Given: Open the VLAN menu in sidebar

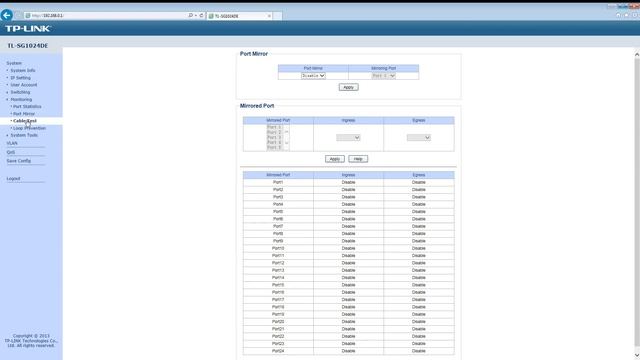Looking at the screenshot, I should (x=12, y=143).
